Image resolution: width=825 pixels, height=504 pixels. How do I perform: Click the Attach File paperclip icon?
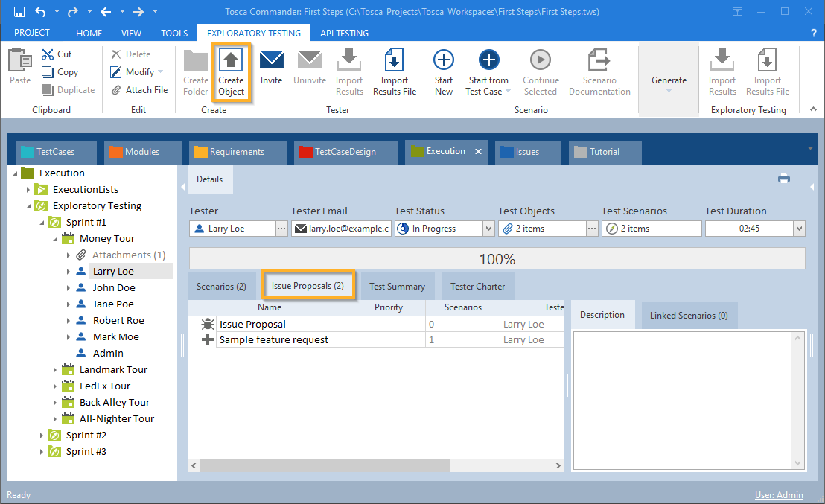[x=116, y=90]
